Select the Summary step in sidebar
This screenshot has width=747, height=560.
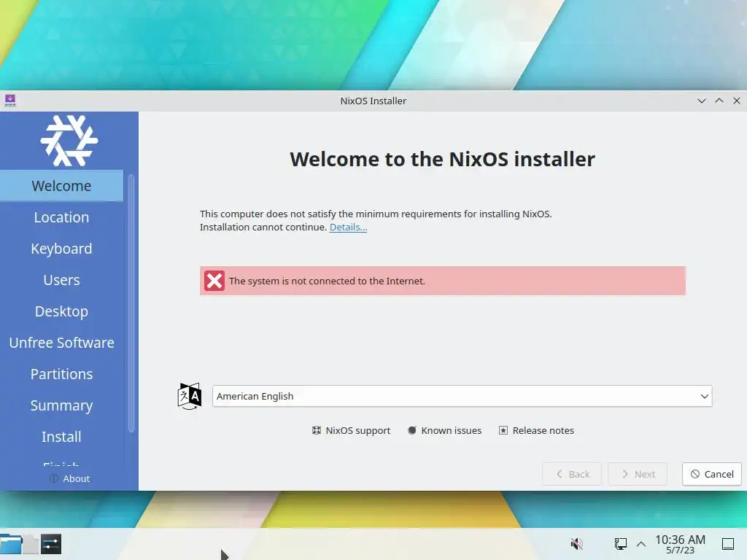[x=61, y=405]
